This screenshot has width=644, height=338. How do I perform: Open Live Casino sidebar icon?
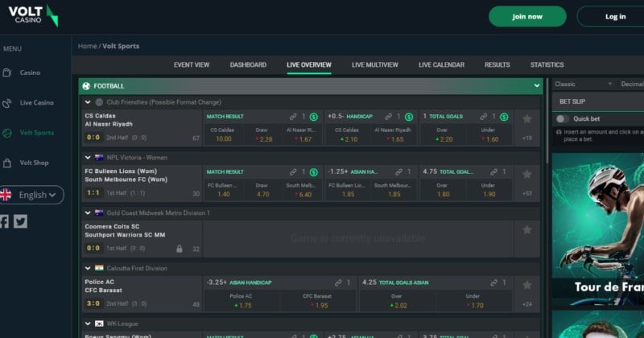(7, 103)
